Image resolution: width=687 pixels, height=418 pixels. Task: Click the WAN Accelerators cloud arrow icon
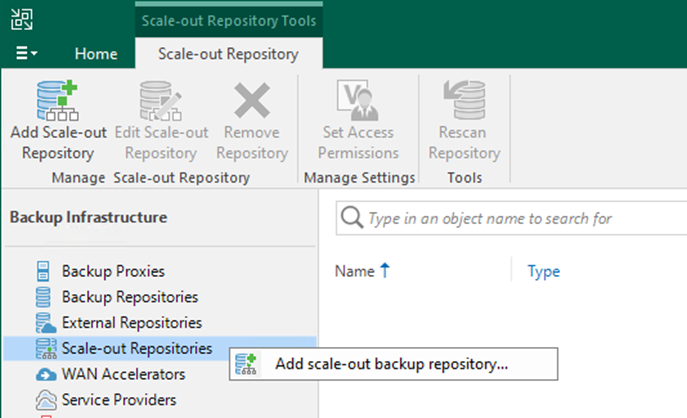point(46,375)
